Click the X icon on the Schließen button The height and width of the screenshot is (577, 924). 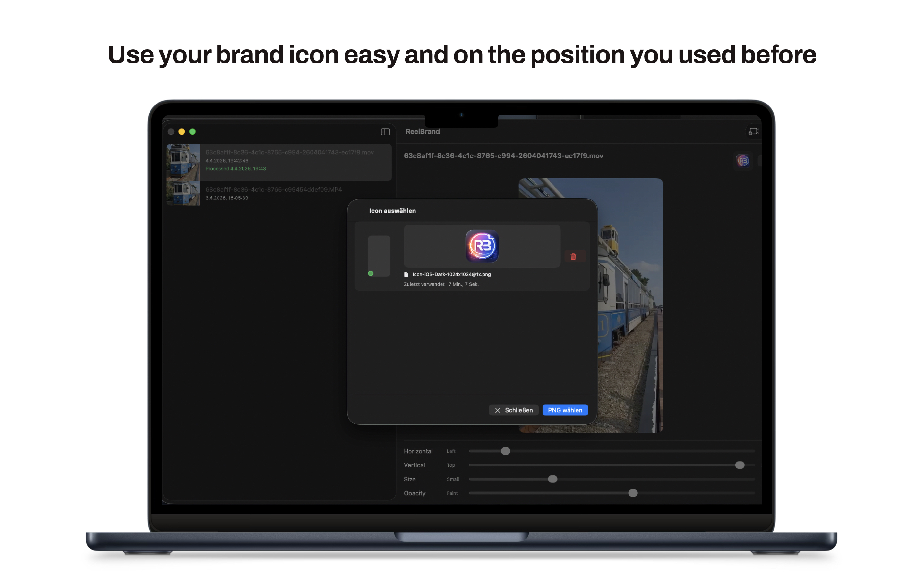(x=498, y=410)
